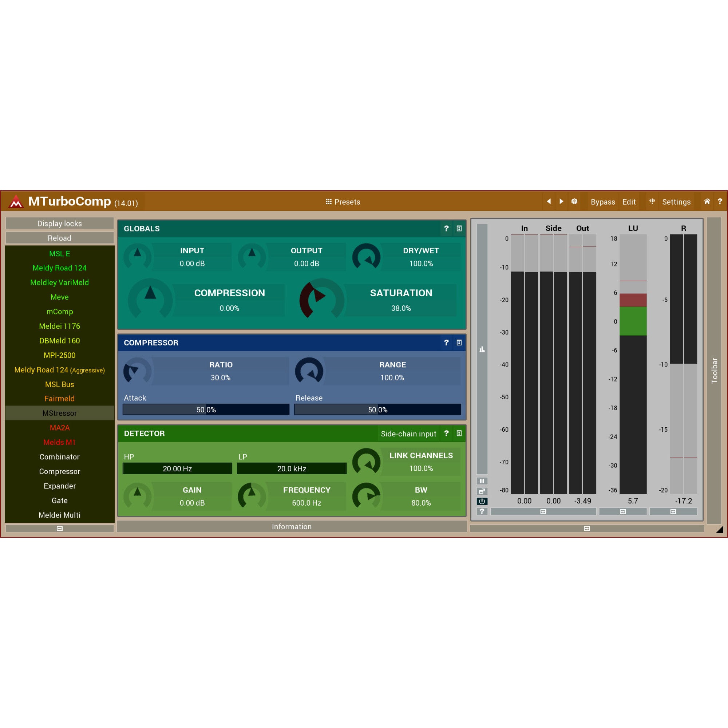Open meters help question mark
Screen dimensions: 728x728
[x=482, y=511]
